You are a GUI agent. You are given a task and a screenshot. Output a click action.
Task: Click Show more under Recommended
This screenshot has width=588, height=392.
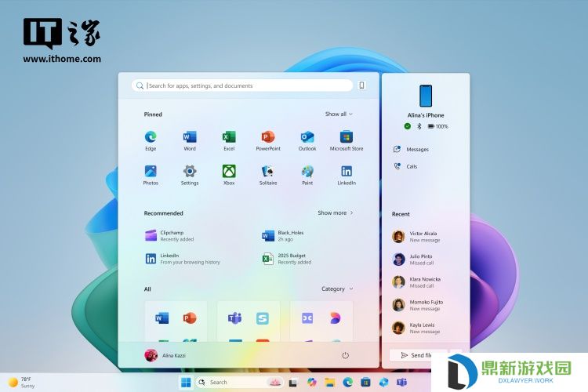click(x=336, y=212)
